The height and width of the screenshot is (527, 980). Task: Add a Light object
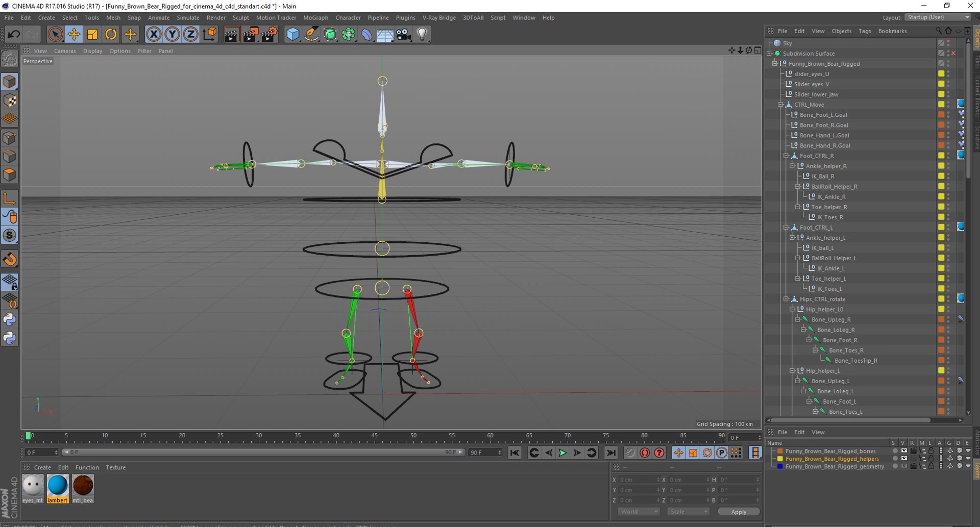pos(422,34)
